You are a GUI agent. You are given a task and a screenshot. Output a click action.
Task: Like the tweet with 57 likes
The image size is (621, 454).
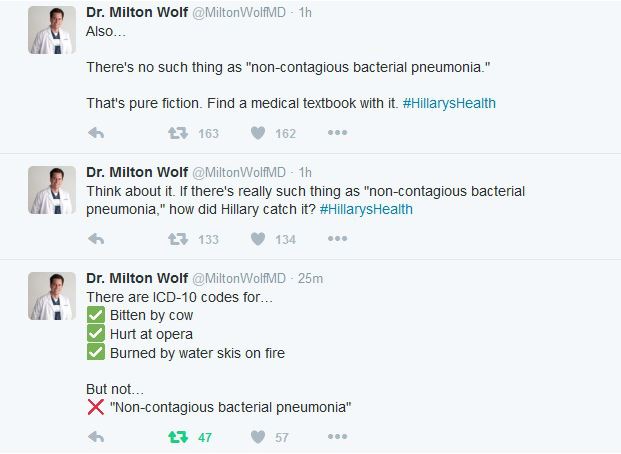[258, 437]
